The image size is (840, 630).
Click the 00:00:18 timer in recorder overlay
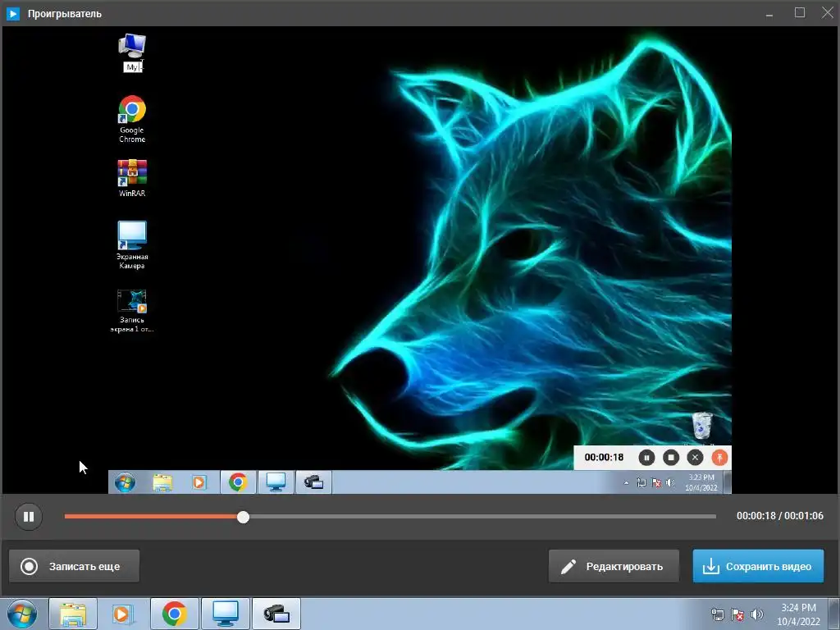pos(604,458)
